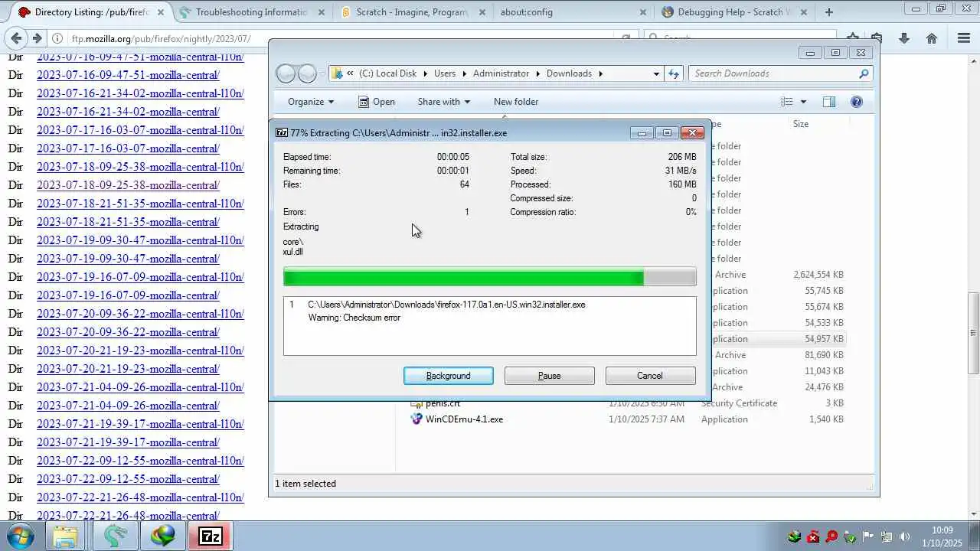
Task: Create a New folder
Action: [516, 102]
